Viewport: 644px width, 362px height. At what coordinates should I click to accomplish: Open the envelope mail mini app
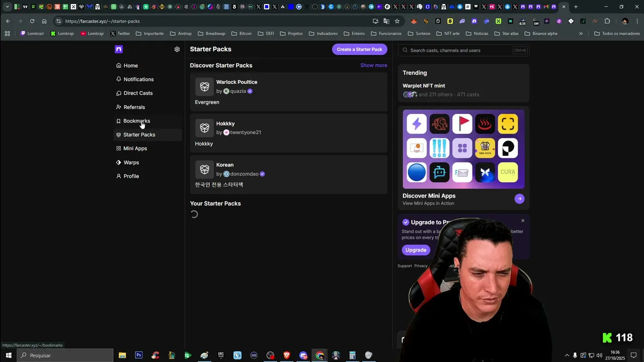(462, 172)
